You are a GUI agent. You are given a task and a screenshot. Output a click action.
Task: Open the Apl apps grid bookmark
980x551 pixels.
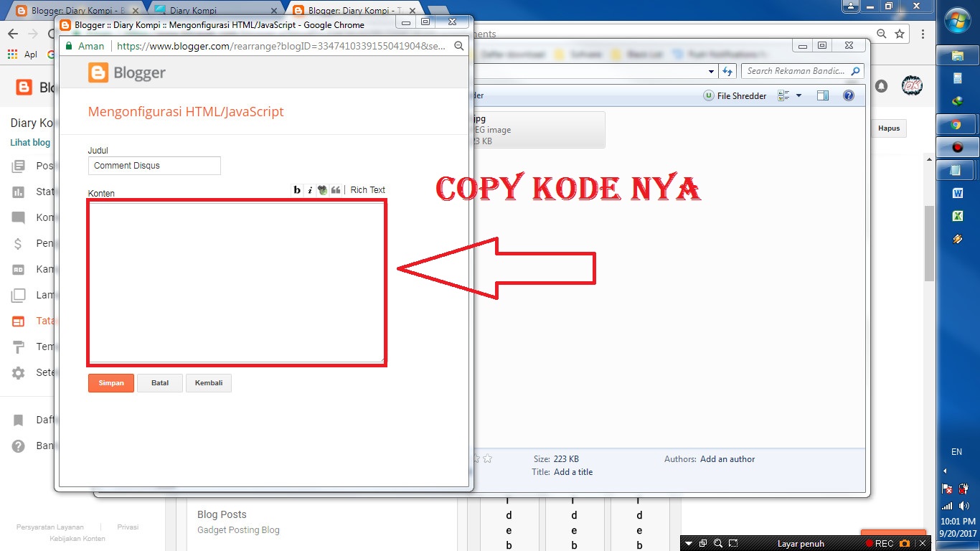pyautogui.click(x=22, y=54)
